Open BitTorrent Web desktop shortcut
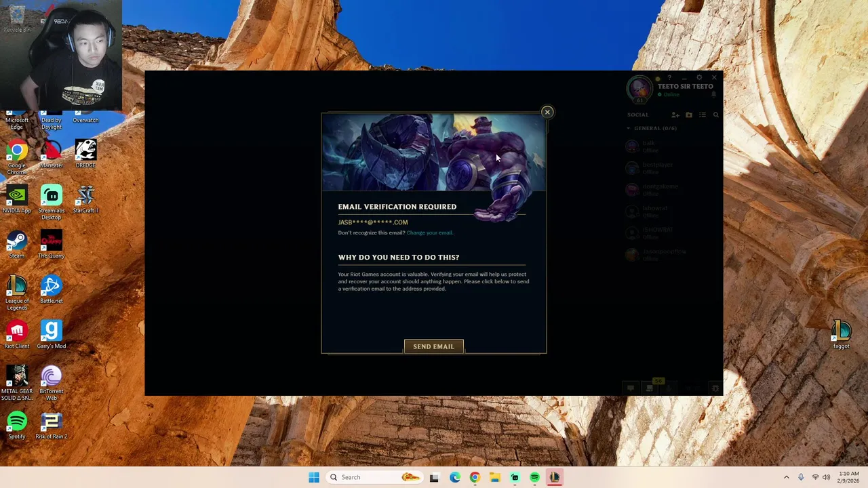The image size is (868, 488). click(x=52, y=383)
